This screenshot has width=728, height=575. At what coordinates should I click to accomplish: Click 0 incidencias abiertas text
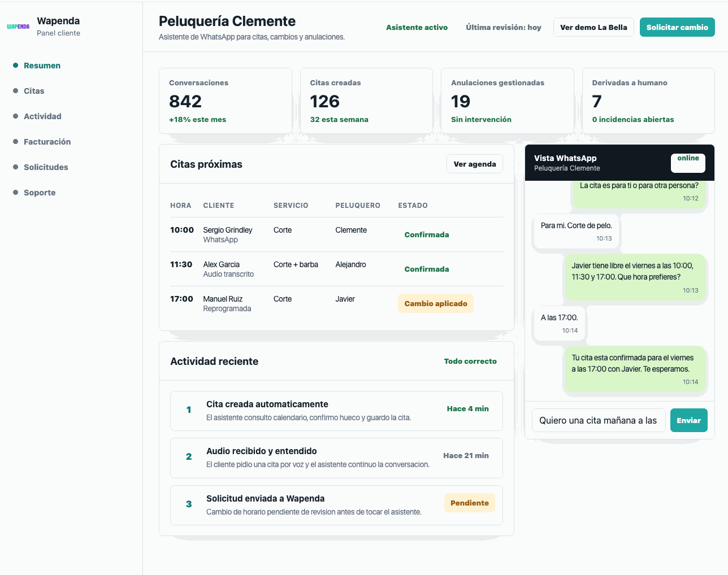click(633, 120)
